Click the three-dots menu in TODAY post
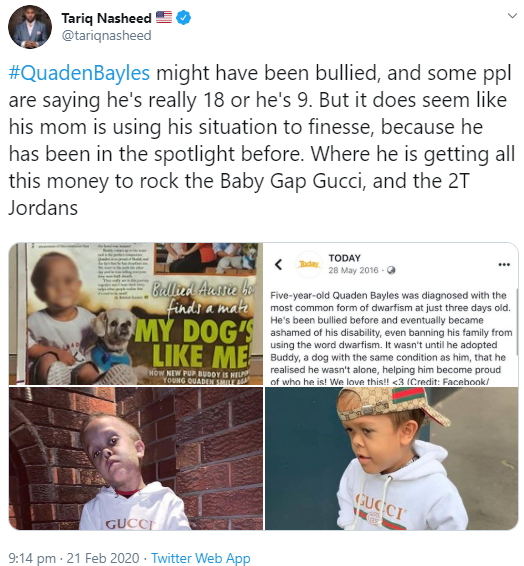 pos(504,265)
